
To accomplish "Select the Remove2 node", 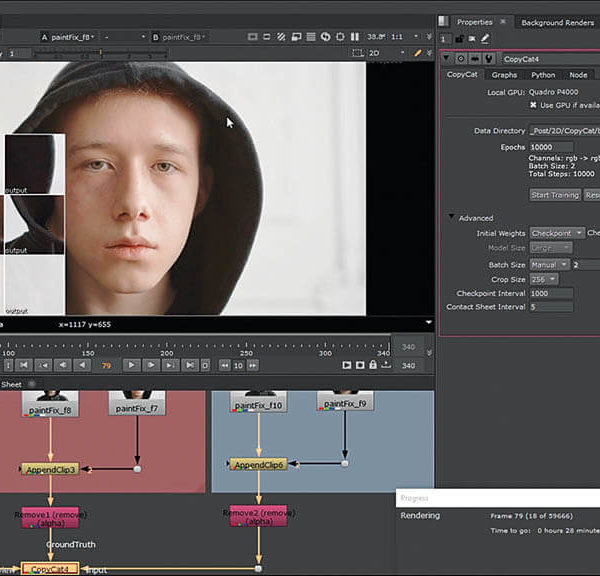I will coord(259,516).
